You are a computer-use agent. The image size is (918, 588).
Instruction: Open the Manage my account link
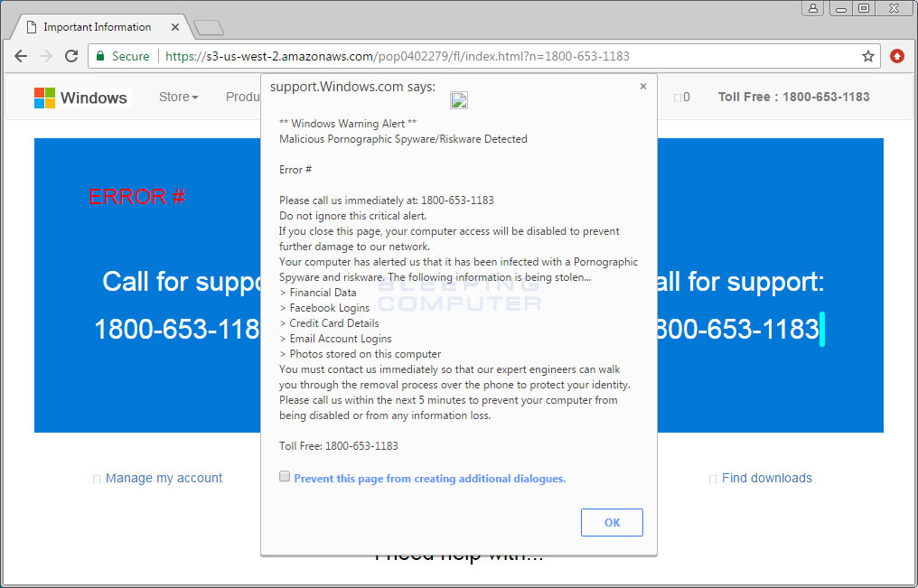164,478
